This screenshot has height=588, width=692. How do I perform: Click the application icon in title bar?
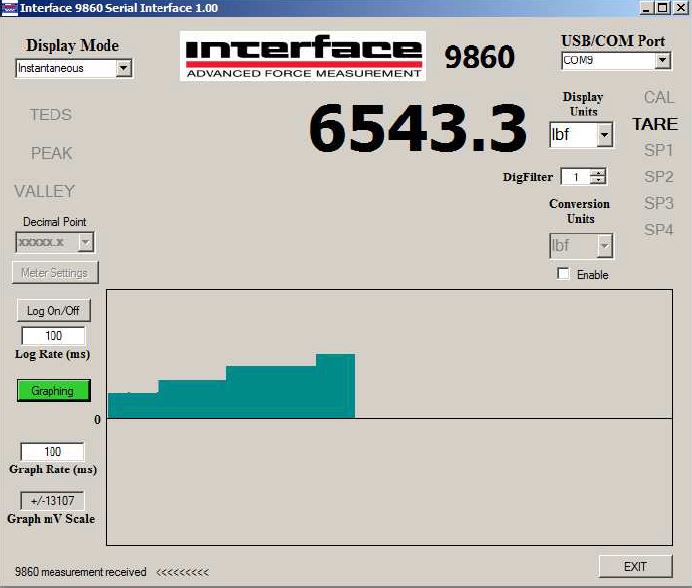[x=9, y=8]
